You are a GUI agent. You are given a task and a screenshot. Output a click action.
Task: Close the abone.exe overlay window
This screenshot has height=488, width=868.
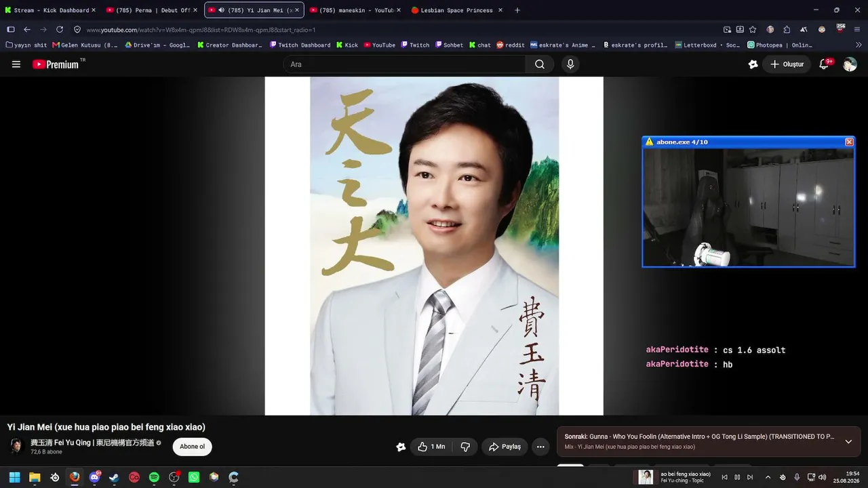tap(849, 142)
